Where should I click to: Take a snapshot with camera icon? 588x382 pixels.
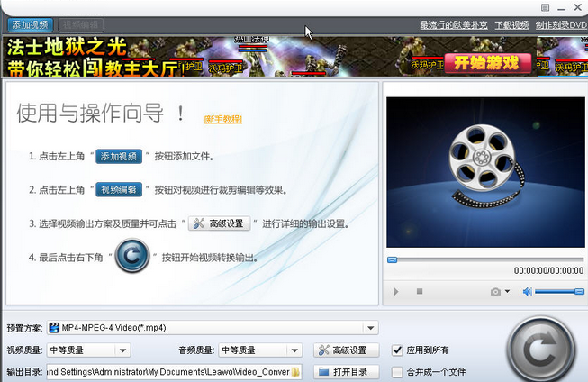(495, 292)
